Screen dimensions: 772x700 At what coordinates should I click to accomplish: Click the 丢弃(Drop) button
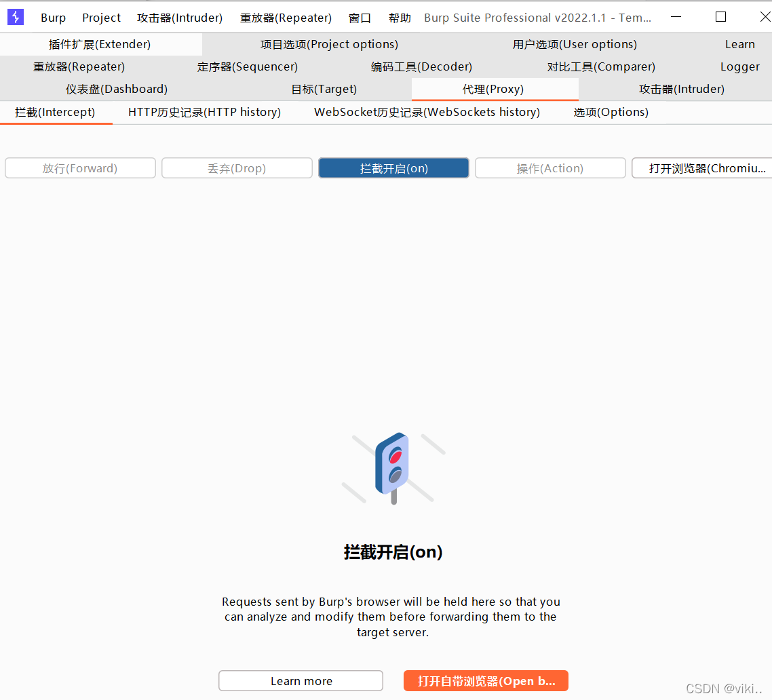pyautogui.click(x=237, y=168)
